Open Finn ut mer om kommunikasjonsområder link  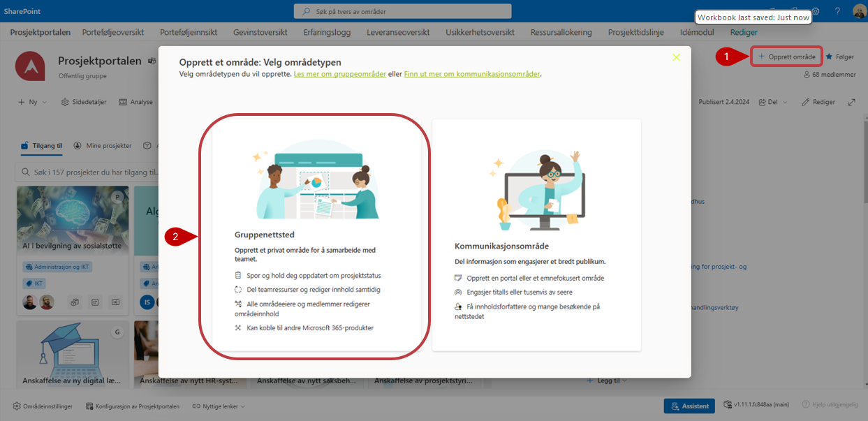coord(472,74)
